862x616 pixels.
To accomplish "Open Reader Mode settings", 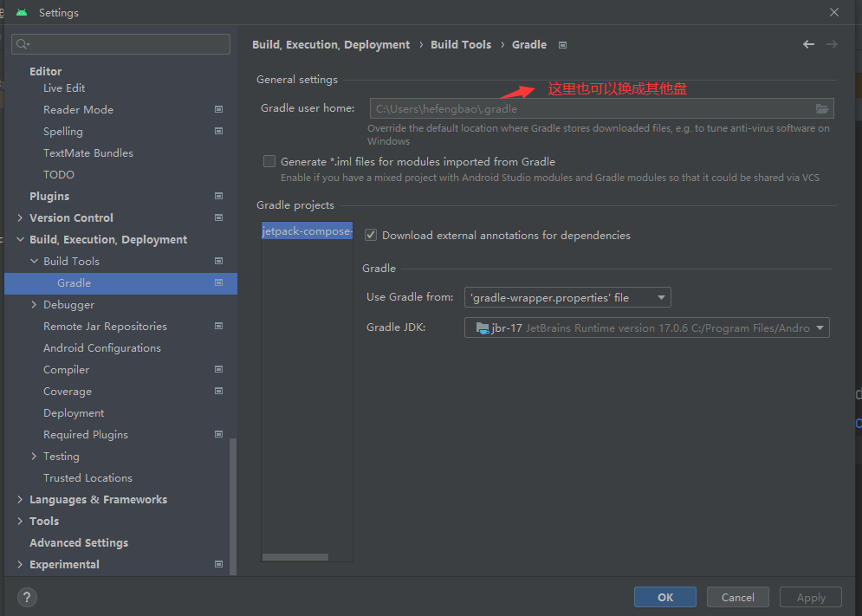I will (79, 109).
